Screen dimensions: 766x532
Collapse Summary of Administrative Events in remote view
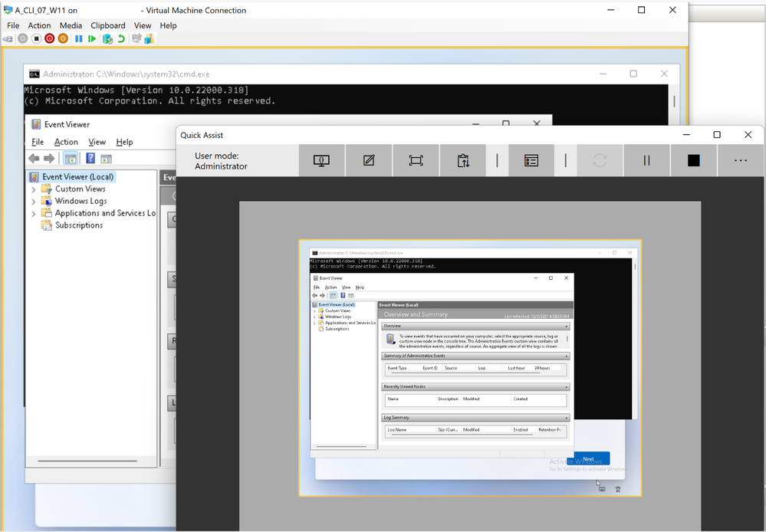(567, 356)
